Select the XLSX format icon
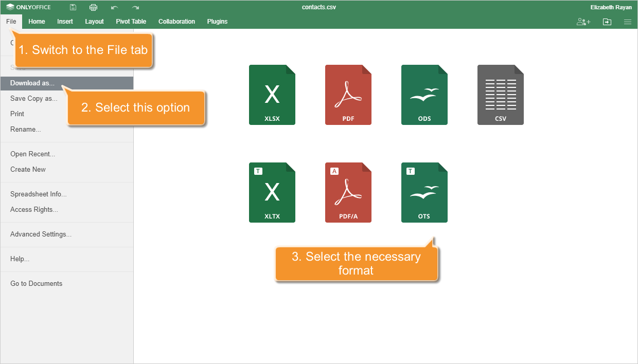This screenshot has height=364, width=638. (x=272, y=95)
